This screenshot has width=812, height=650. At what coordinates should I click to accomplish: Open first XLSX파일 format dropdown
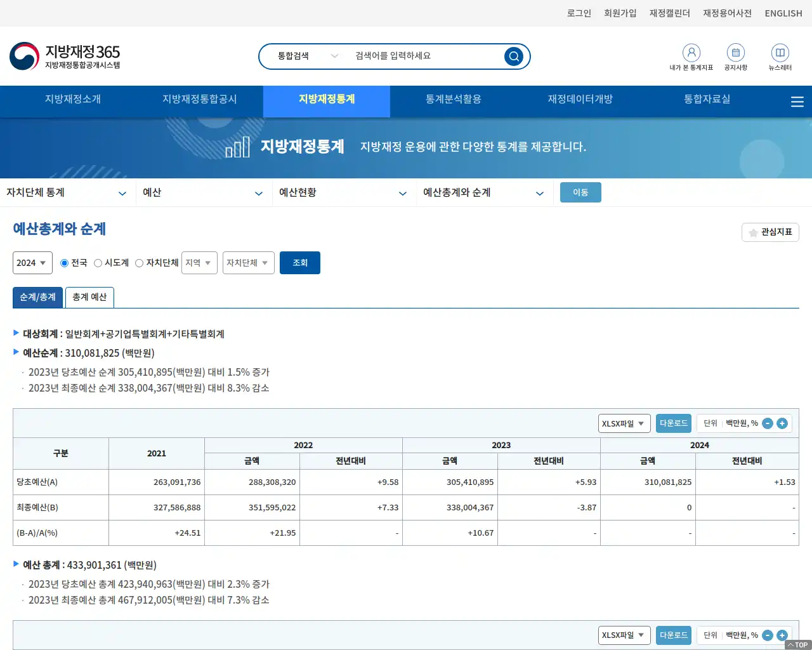(624, 423)
